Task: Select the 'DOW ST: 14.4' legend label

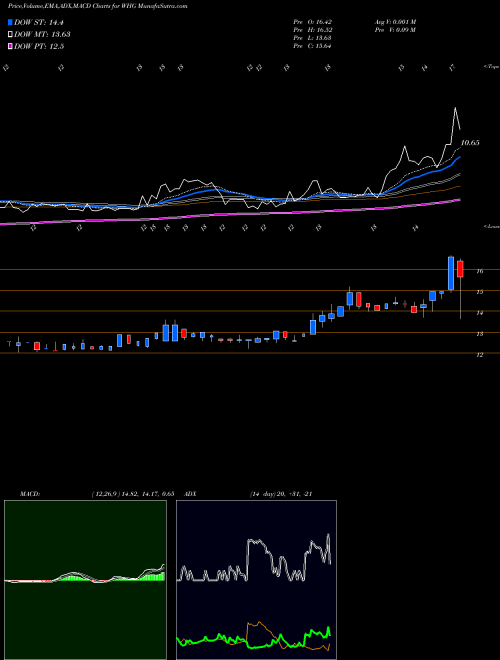Action: coord(38,23)
